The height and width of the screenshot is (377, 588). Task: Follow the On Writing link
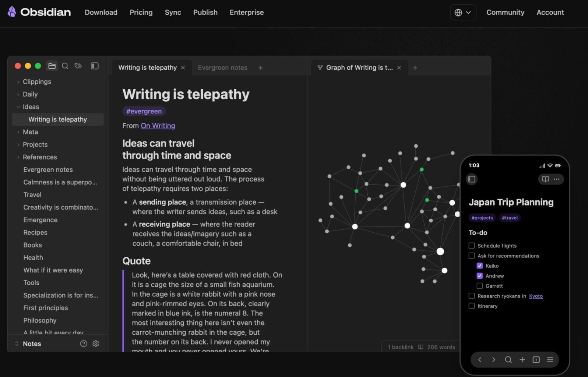point(158,126)
